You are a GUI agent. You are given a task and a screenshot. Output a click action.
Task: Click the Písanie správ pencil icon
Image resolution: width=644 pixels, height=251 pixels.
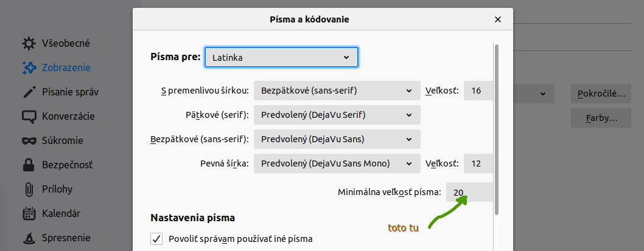point(29,92)
